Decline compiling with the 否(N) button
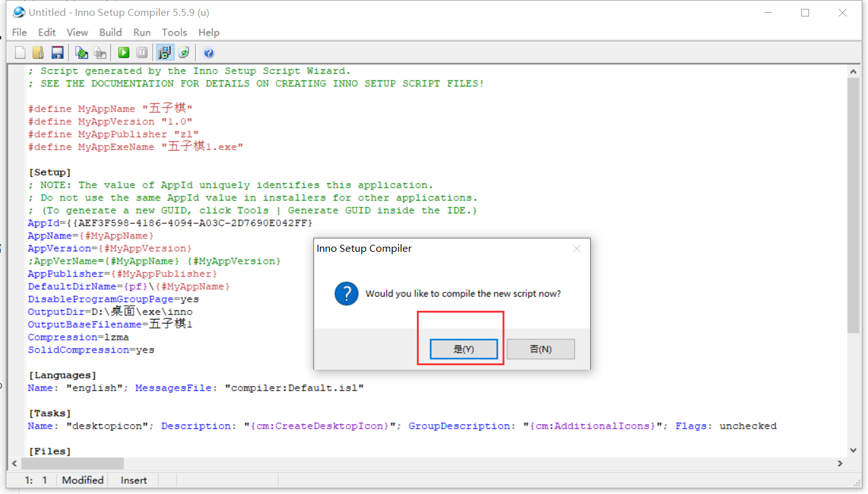Image resolution: width=868 pixels, height=494 pixels. pos(541,349)
